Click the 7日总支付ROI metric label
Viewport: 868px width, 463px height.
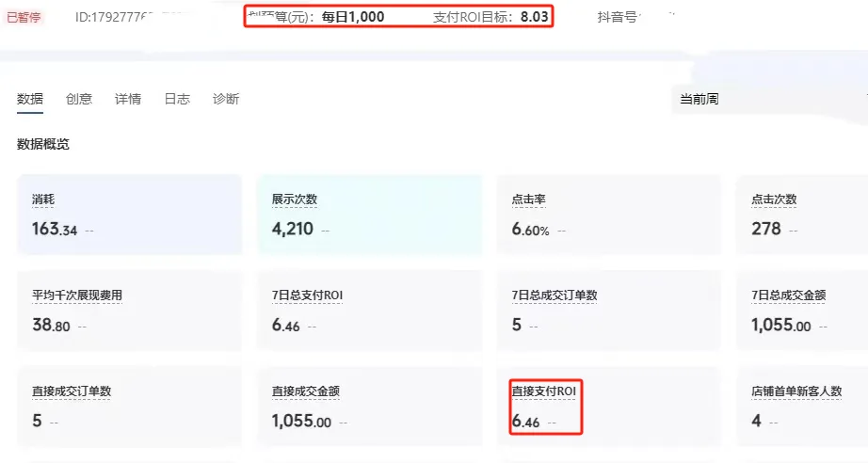tap(307, 295)
